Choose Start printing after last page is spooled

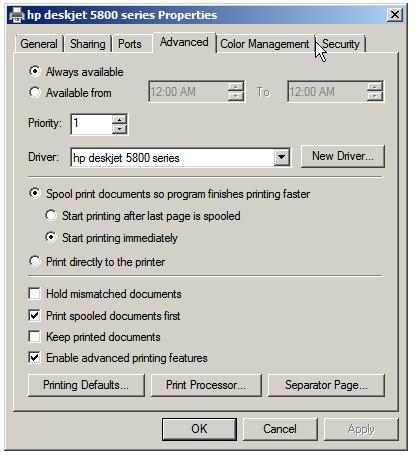click(x=143, y=216)
